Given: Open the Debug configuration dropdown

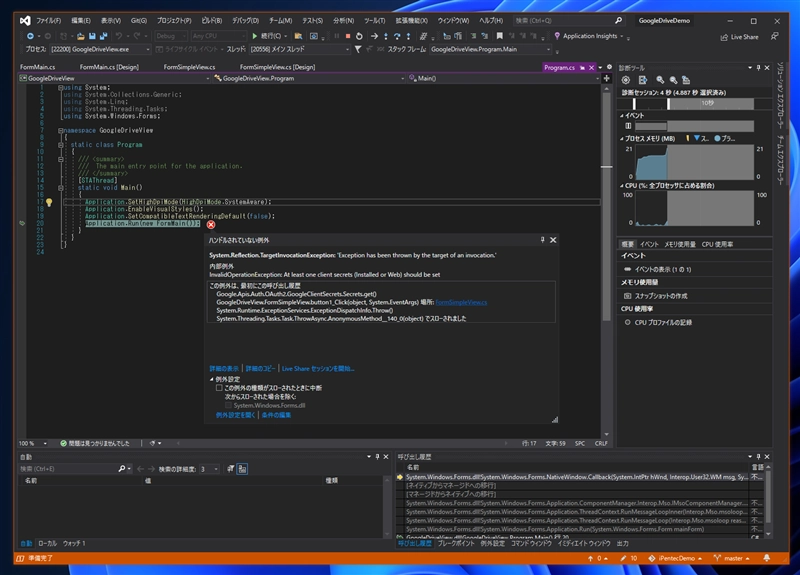Looking at the screenshot, I should pos(171,36).
